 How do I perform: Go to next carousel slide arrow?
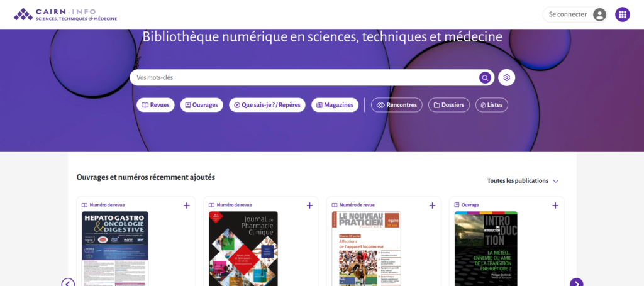point(576,283)
